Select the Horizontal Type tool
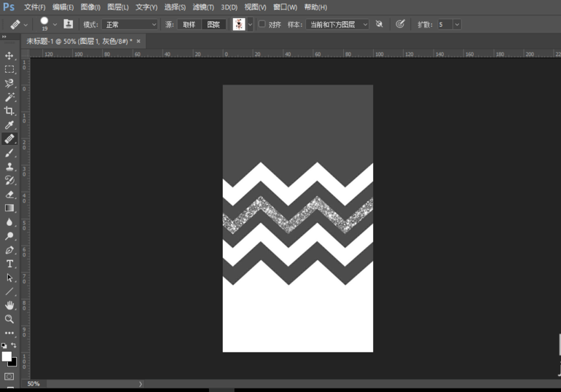 coord(9,264)
